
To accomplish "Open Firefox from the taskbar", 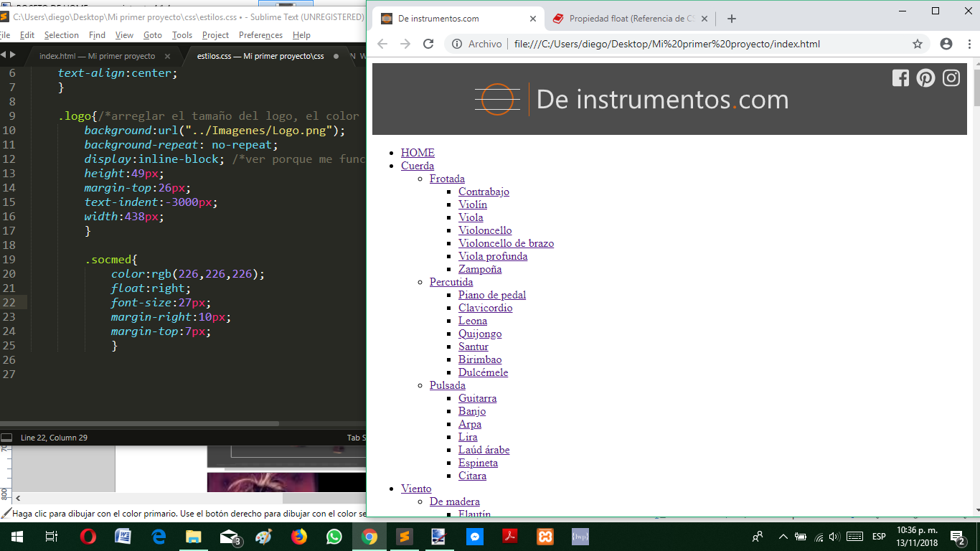I will coord(299,537).
